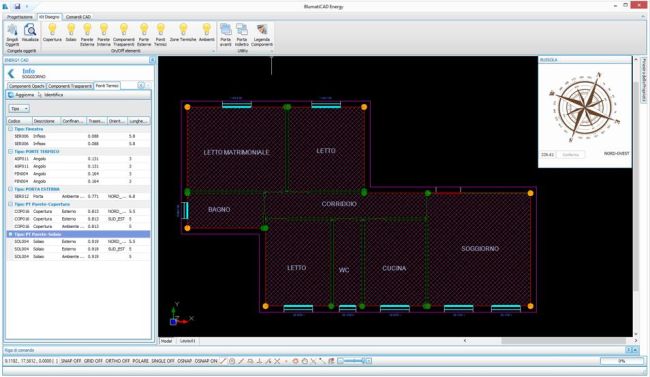
Task: Collapse the Tipo: PT Parete-Copertura group
Action: pos(11,204)
